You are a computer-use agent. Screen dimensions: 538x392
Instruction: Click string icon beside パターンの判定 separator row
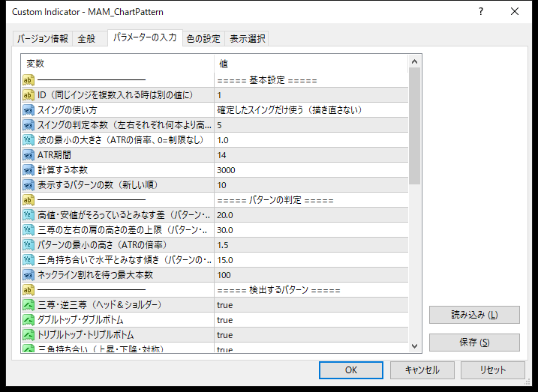click(29, 200)
